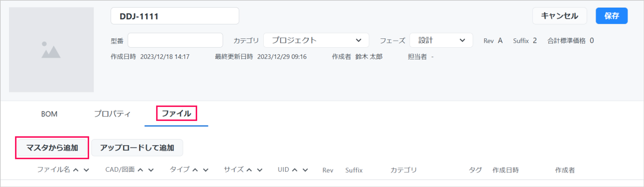Sort UID column descending arrow
644x187 pixels.
pos(305,170)
